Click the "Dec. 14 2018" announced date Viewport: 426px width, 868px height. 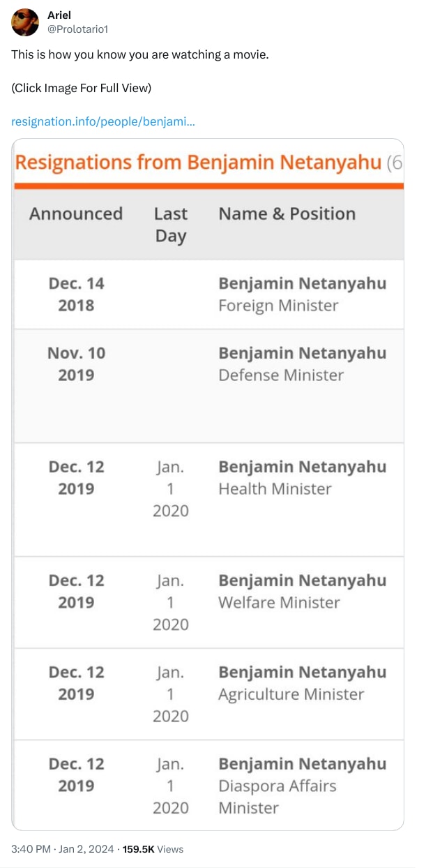pos(76,294)
